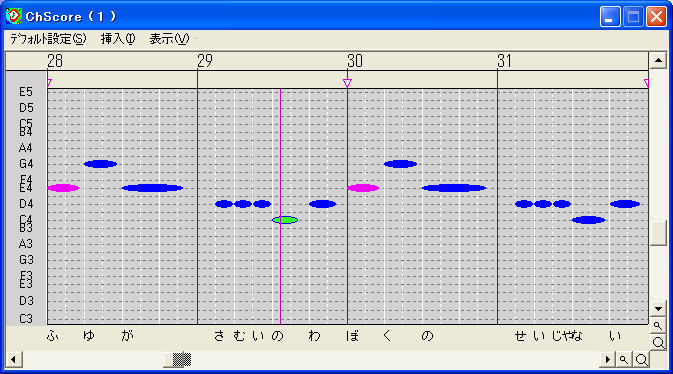
Task: Open the デフォルト設定(S) menu
Action: click(x=48, y=39)
